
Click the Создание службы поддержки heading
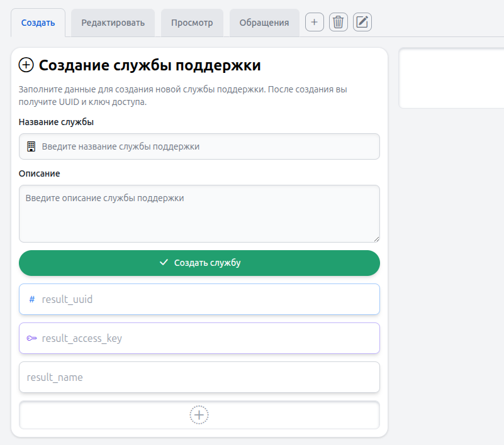click(150, 65)
